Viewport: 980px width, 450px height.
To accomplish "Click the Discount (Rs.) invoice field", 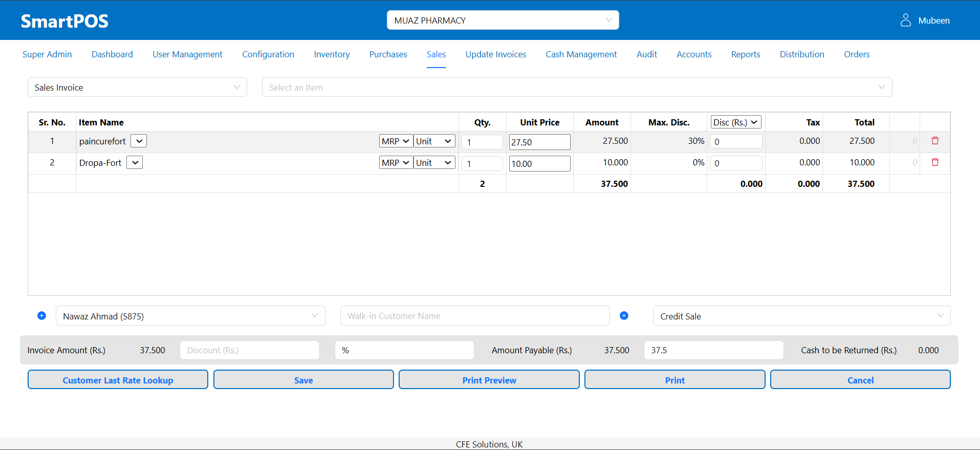I will point(250,350).
